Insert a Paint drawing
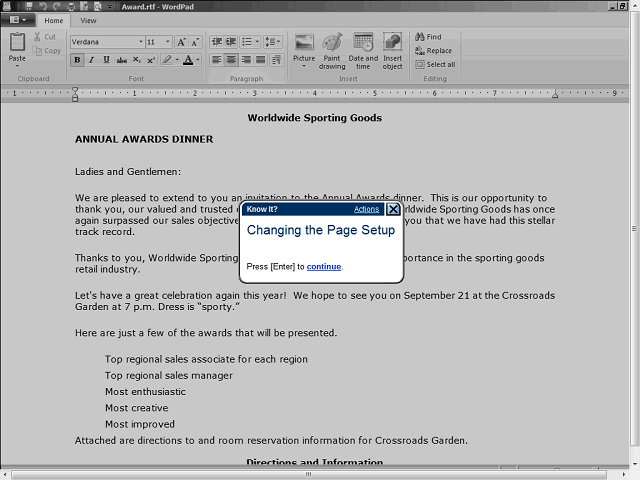Screen dimensions: 640x480 click(332, 51)
